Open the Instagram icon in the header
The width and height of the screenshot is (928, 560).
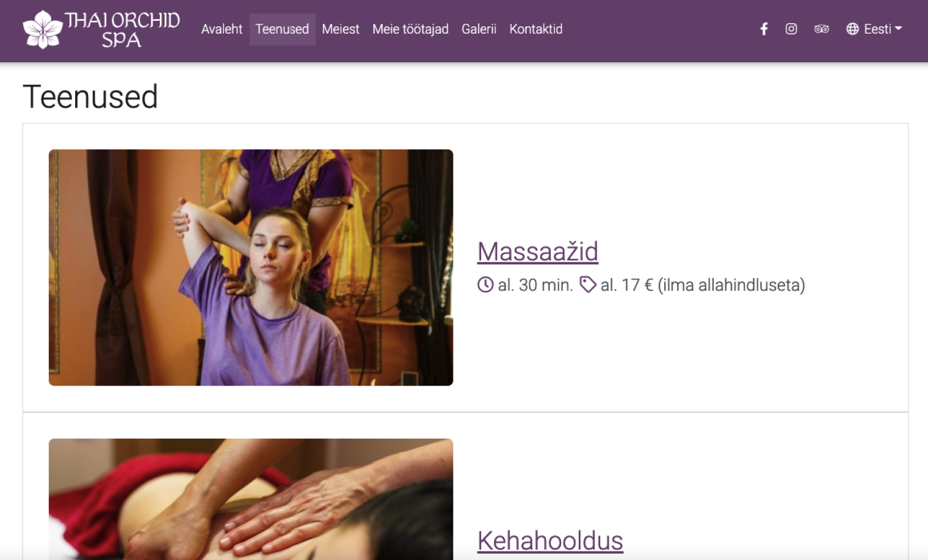tap(791, 29)
